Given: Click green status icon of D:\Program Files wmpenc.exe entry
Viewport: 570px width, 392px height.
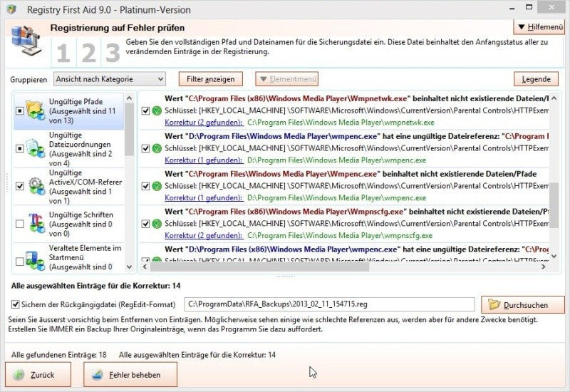Looking at the screenshot, I should click(157, 148).
